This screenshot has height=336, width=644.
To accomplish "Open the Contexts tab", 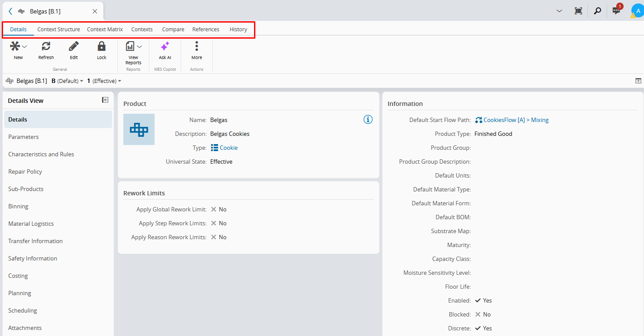I will pos(142,30).
